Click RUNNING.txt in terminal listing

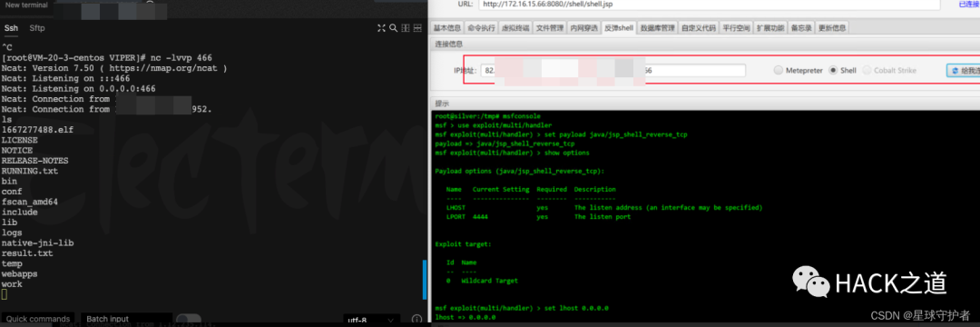tap(29, 171)
